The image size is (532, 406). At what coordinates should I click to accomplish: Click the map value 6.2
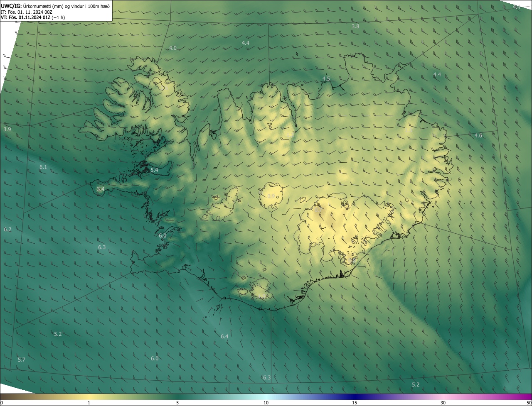pyautogui.click(x=7, y=229)
